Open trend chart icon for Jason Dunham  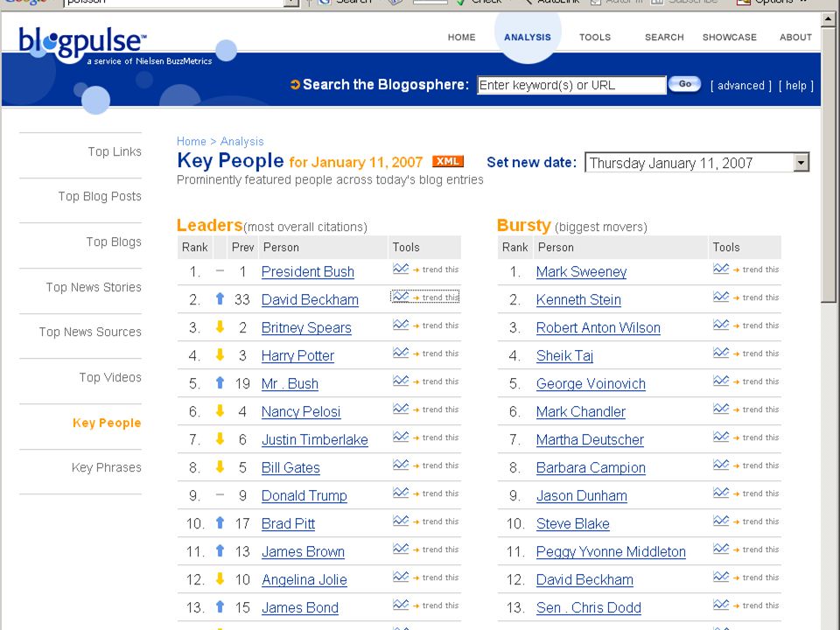click(721, 493)
